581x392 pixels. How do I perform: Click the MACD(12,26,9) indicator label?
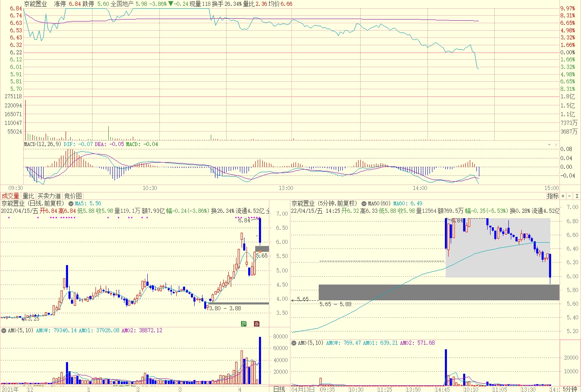42,144
